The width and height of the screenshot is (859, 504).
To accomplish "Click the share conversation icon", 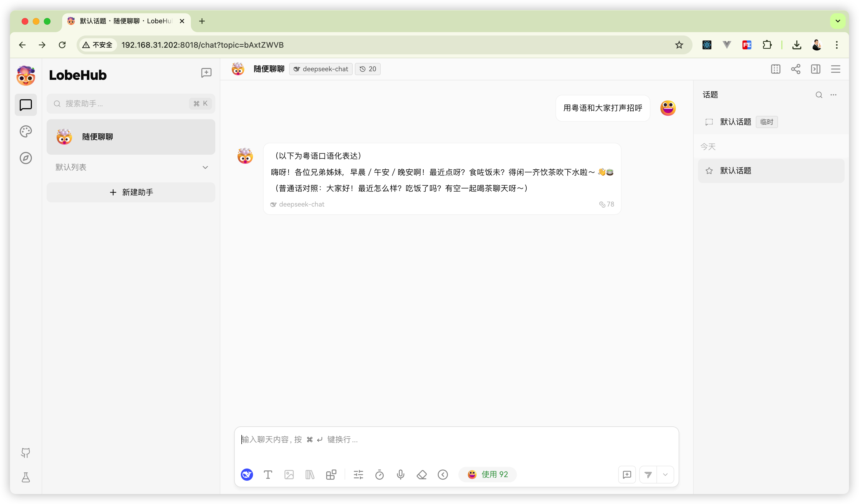I will [x=795, y=69].
